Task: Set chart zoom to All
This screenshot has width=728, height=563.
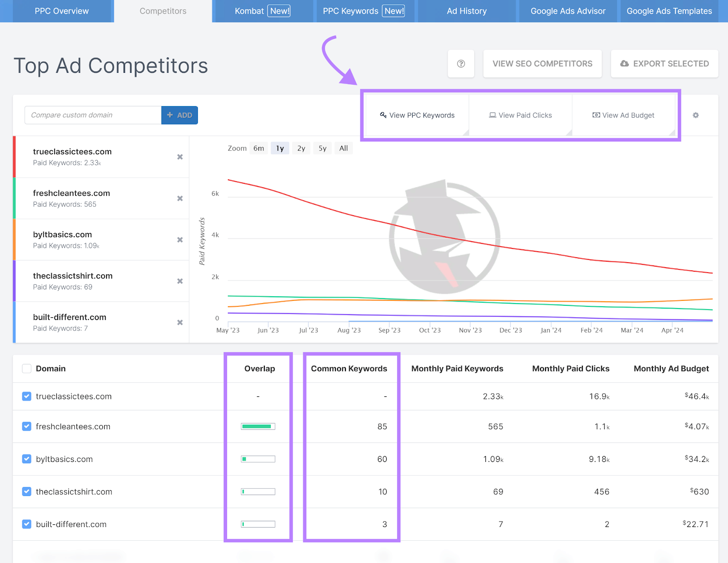Action: 344,148
